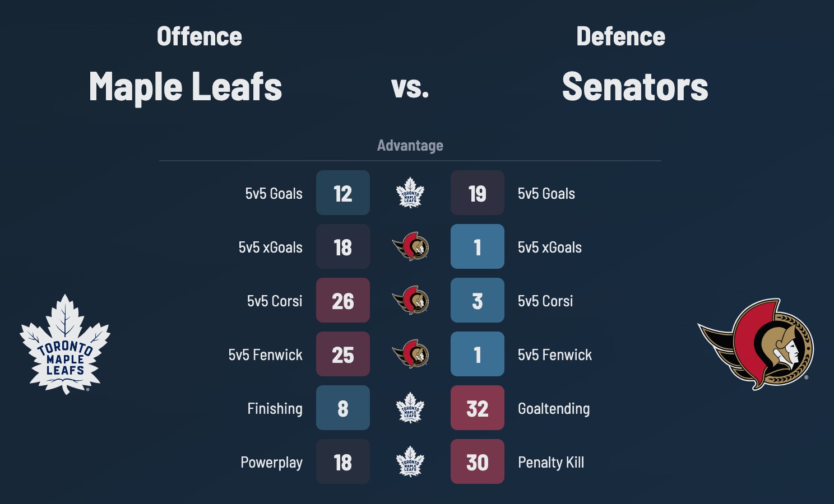Click the Advantage column header

(410, 146)
